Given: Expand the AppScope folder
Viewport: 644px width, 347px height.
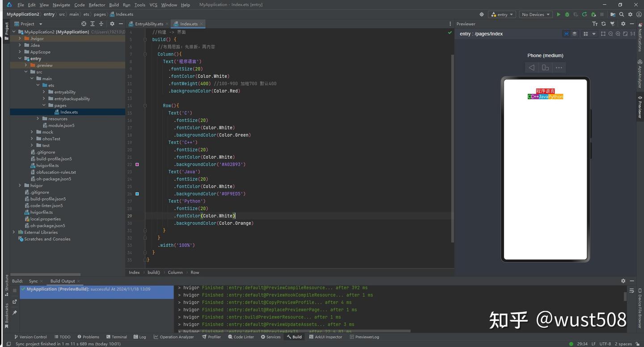Looking at the screenshot, I should click(x=20, y=52).
